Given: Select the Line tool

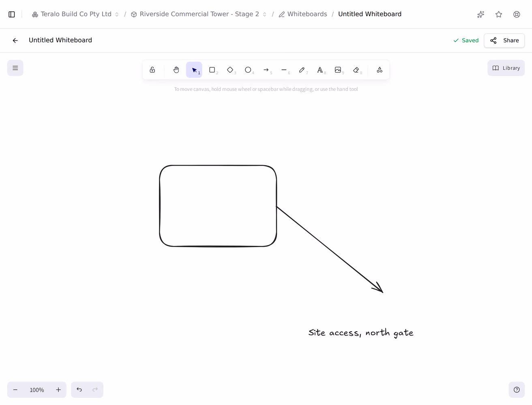Looking at the screenshot, I should click(284, 70).
